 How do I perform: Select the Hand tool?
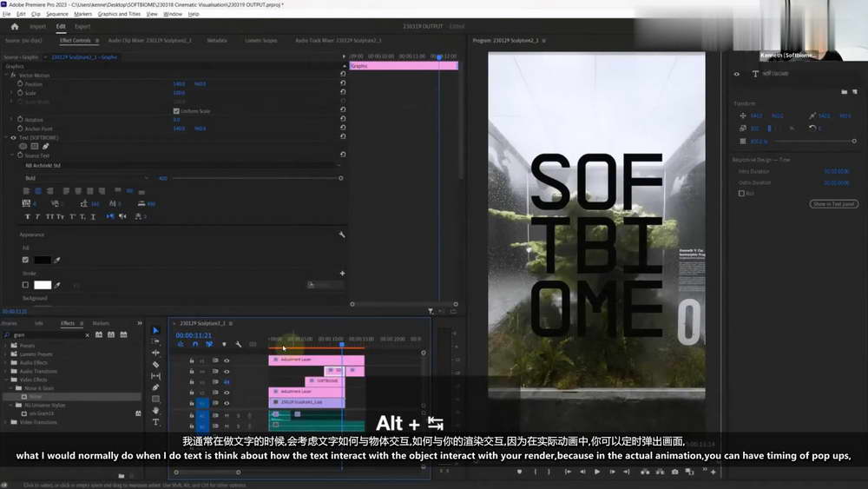click(x=155, y=410)
